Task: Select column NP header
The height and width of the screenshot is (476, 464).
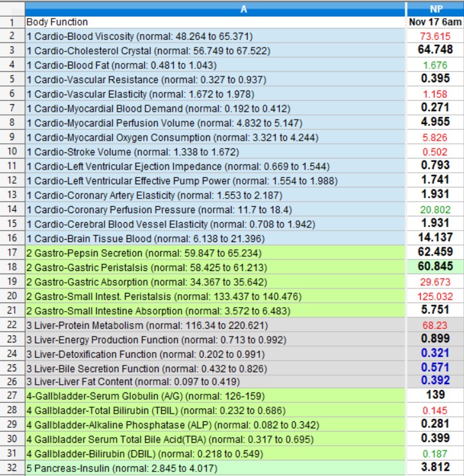Action: point(434,8)
